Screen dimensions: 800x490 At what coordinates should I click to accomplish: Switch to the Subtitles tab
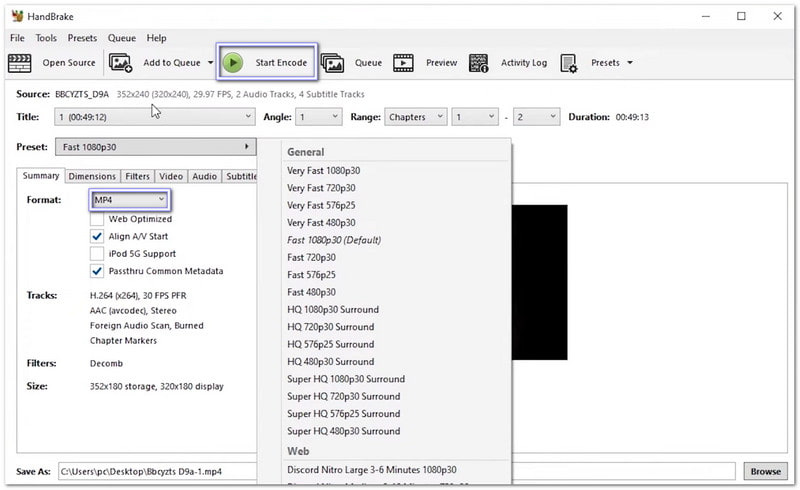240,176
